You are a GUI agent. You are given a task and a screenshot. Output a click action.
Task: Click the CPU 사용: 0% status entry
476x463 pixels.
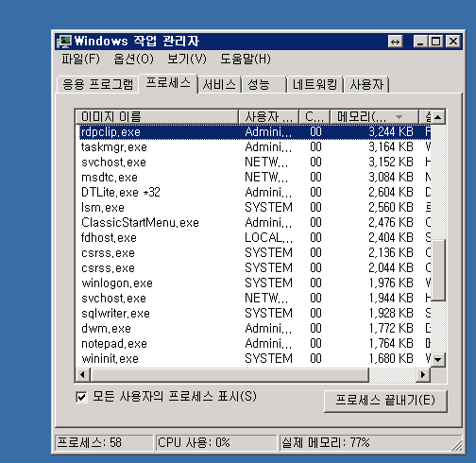[x=215, y=443]
